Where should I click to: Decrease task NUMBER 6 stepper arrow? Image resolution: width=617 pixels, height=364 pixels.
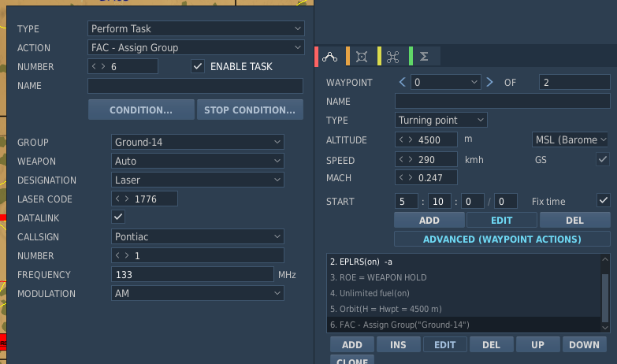click(x=94, y=66)
